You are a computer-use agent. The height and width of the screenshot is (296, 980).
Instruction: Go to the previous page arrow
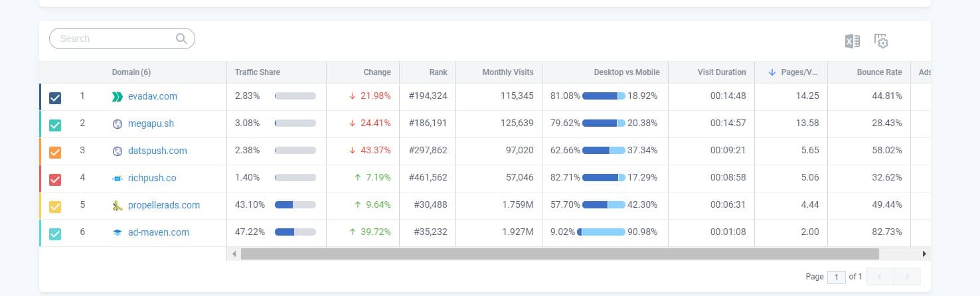878,277
